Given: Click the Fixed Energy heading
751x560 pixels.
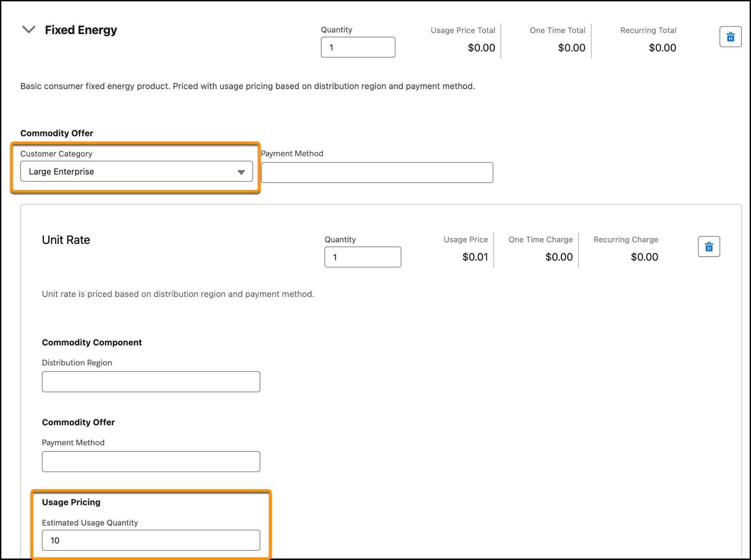Looking at the screenshot, I should [x=81, y=30].
